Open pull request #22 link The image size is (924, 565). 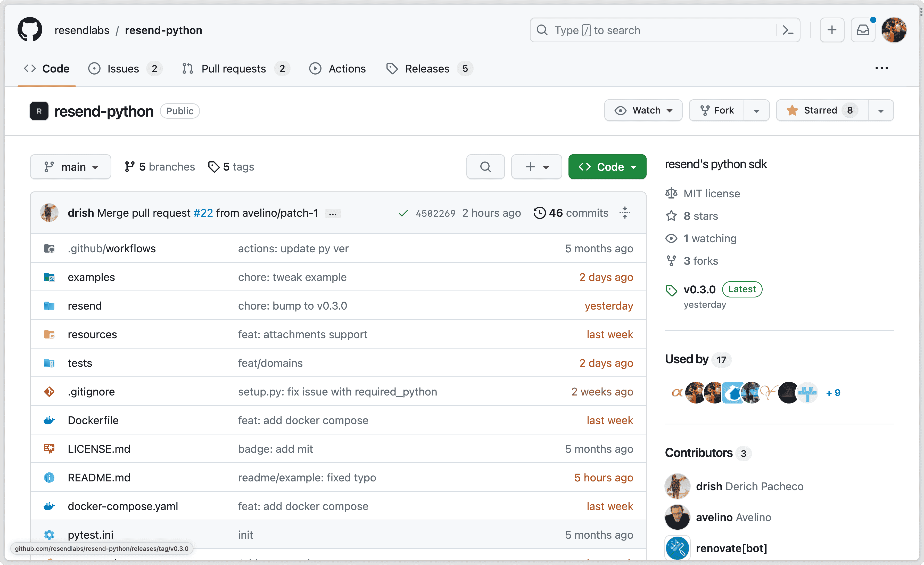(203, 213)
